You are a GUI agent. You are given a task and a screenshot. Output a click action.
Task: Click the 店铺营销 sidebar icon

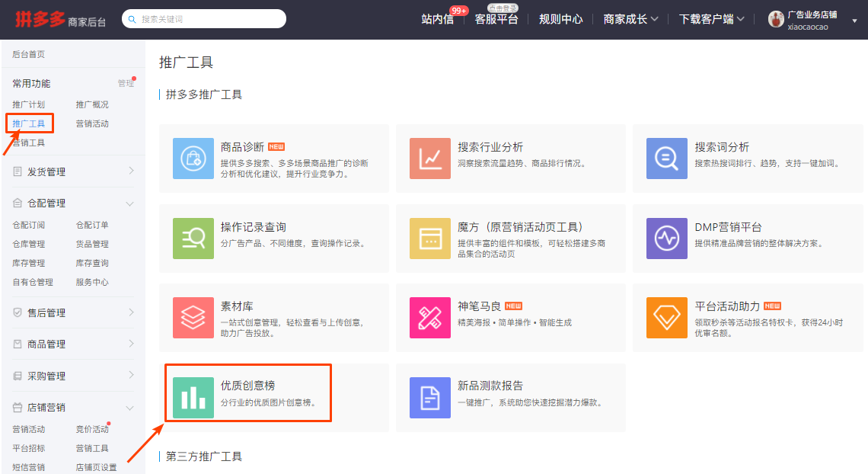coord(18,408)
